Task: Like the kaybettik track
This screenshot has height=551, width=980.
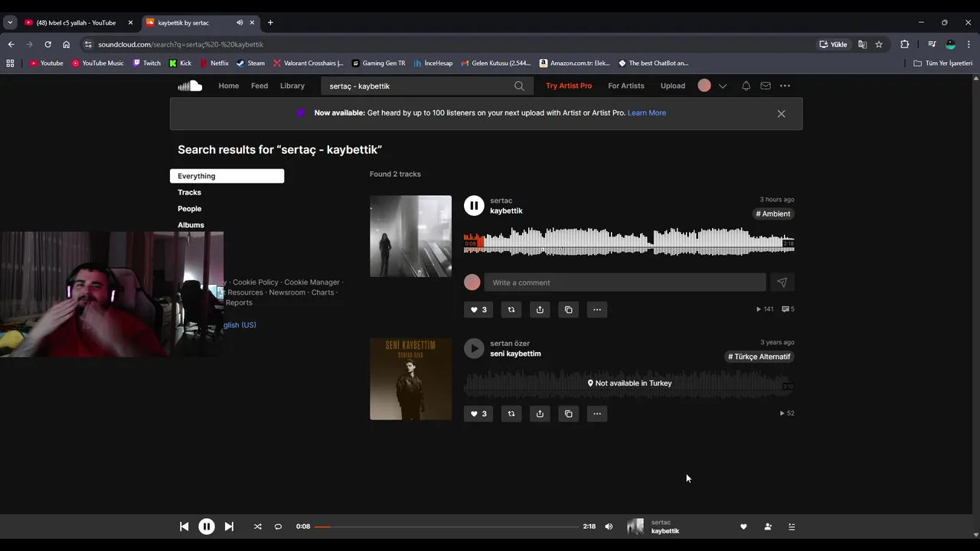Action: pyautogui.click(x=479, y=309)
